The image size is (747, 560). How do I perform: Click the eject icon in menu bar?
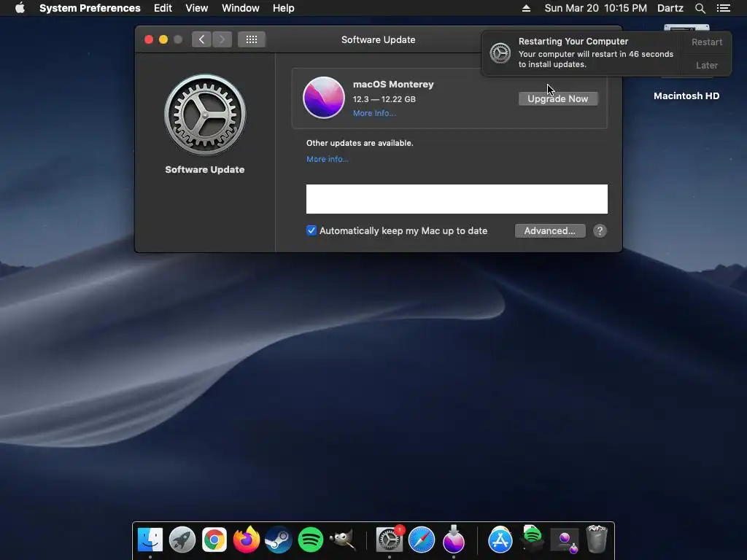tap(526, 8)
